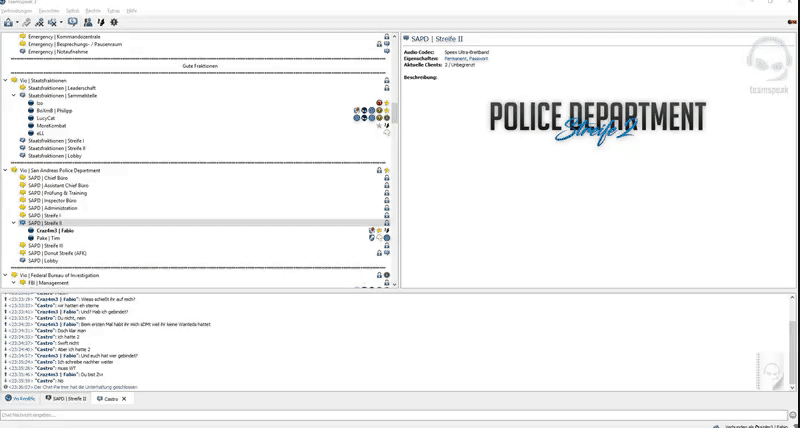
Task: Click the channel icon beside SAPD | Streife III
Action: tap(22, 245)
